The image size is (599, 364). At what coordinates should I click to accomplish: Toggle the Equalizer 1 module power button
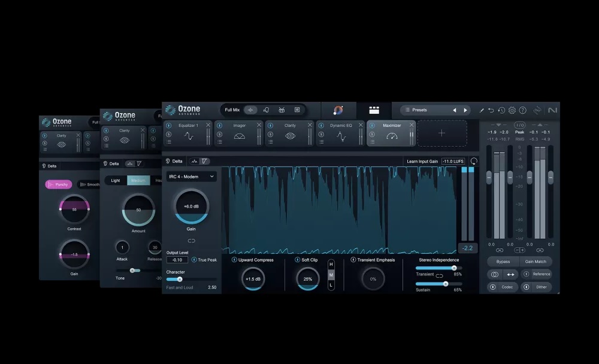[169, 125]
